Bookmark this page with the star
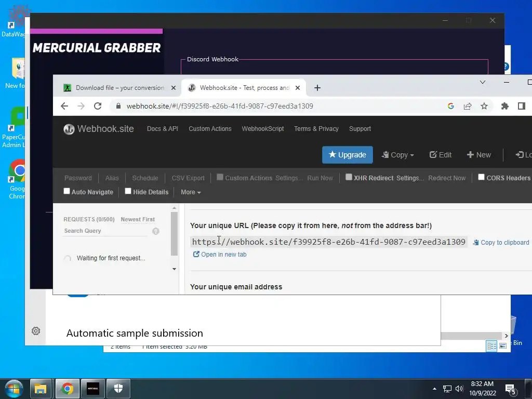Viewport: 532px width, 399px height. pyautogui.click(x=484, y=106)
